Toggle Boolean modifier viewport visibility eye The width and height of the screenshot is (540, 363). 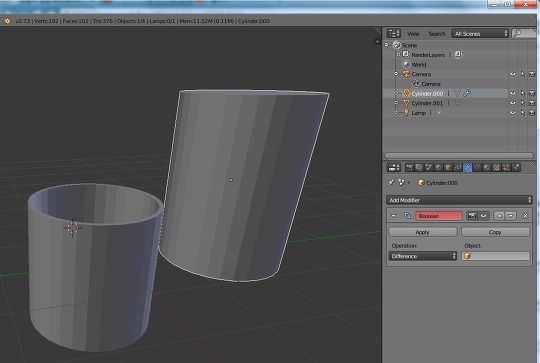tap(484, 216)
